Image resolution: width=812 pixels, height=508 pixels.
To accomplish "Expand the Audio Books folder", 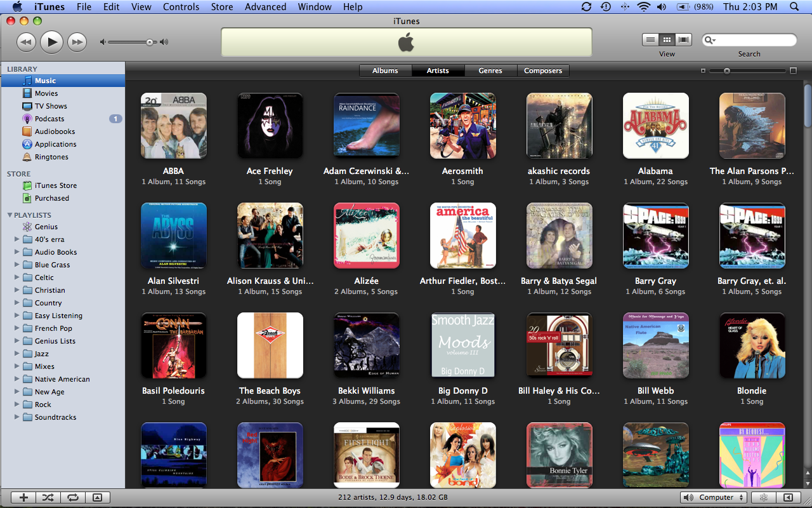I will [17, 252].
